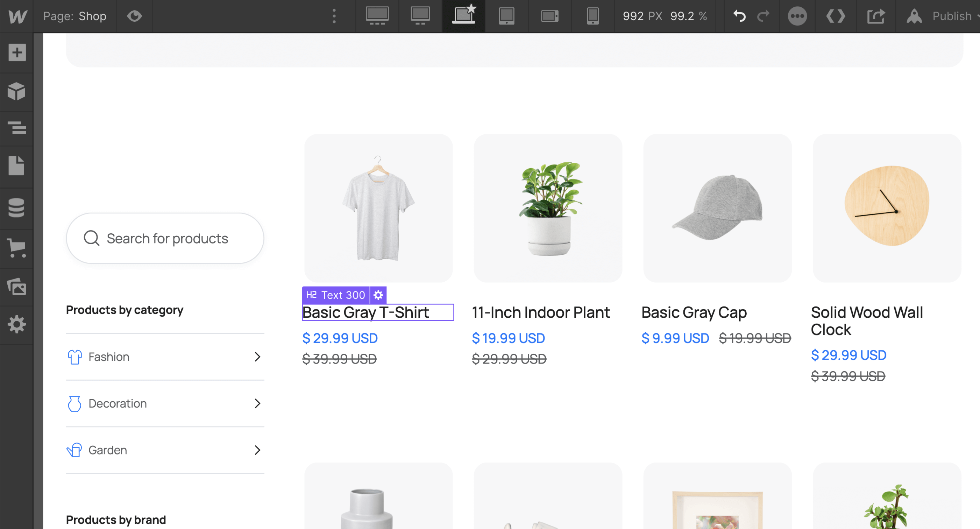
Task: Select the Basic Gray T-Shirt heading
Action: (x=378, y=312)
